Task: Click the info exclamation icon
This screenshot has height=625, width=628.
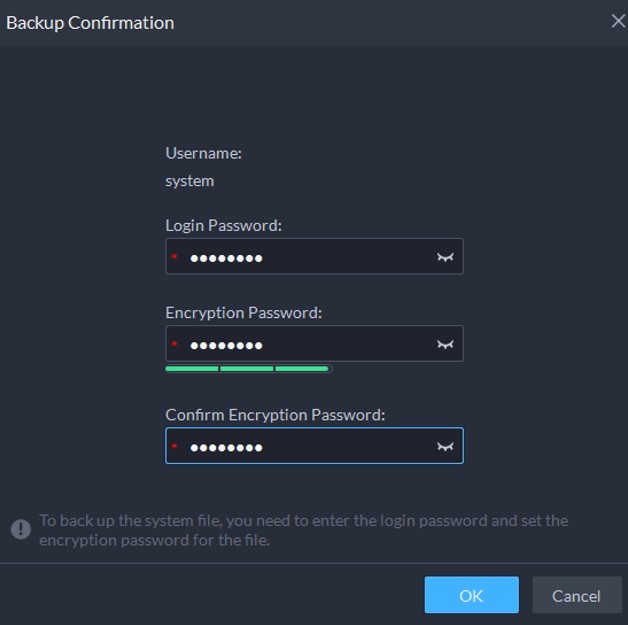Action: (21, 529)
